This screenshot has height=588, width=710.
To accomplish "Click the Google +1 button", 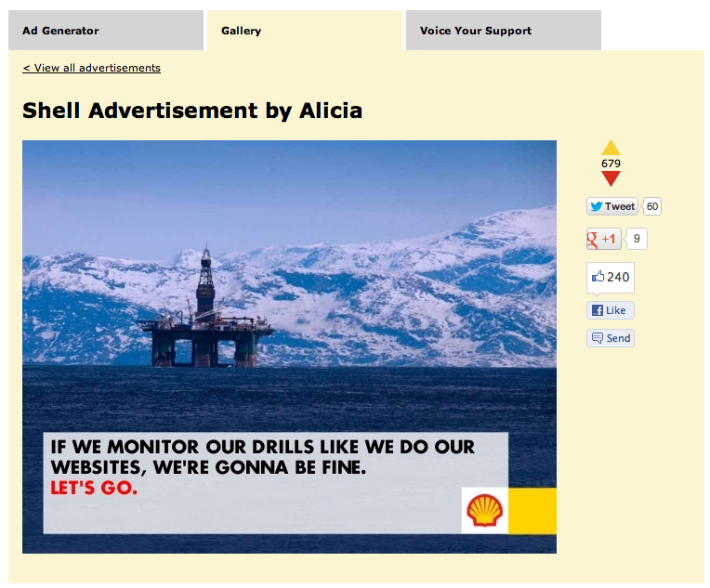I will (603, 239).
